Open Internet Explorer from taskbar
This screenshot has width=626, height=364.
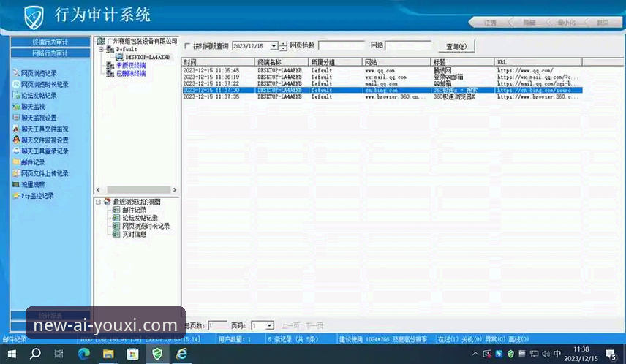[181, 354]
